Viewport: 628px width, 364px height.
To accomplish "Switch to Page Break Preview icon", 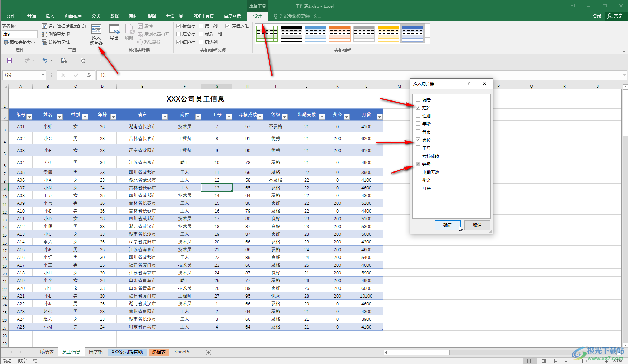I will [556, 361].
